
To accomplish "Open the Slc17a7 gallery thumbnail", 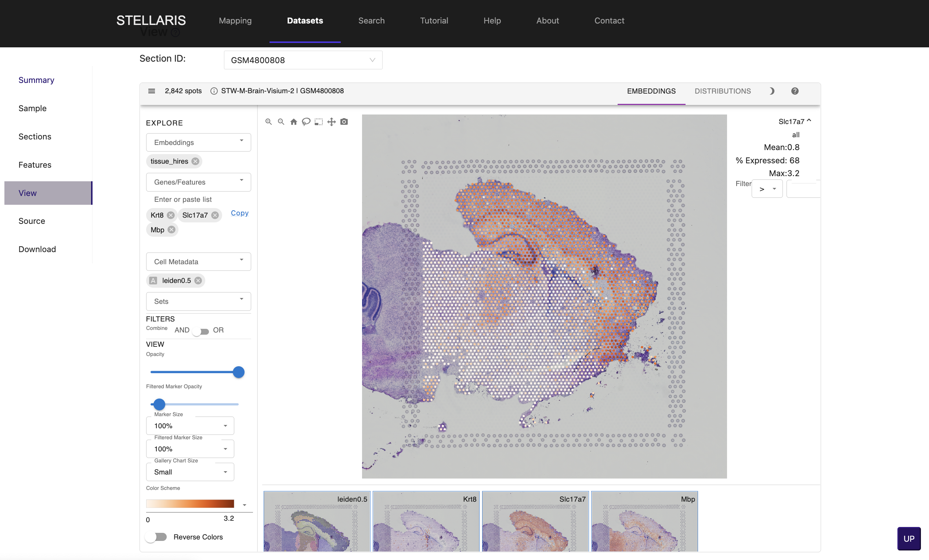I will [x=535, y=521].
